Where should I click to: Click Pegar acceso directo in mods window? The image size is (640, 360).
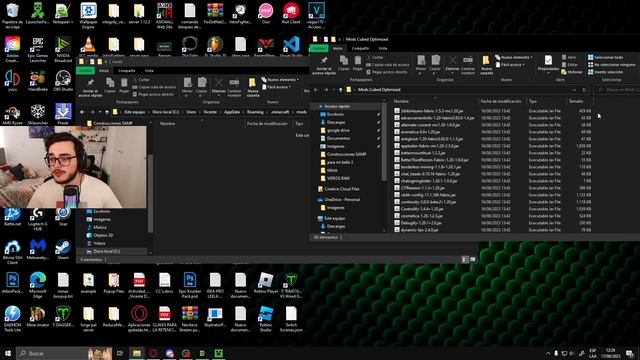pyautogui.click(x=153, y=94)
